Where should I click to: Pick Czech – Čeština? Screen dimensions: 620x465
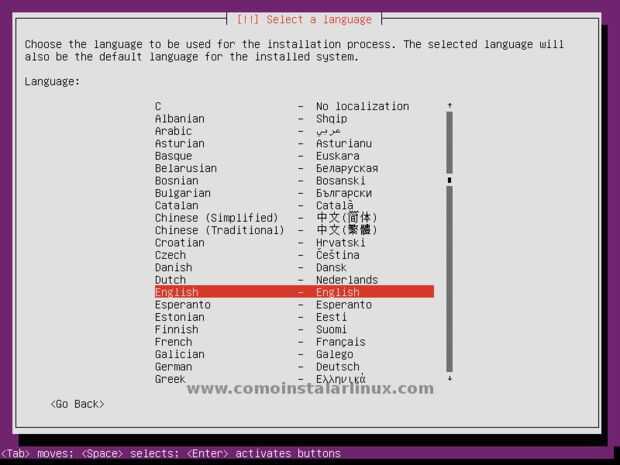pos(294,255)
